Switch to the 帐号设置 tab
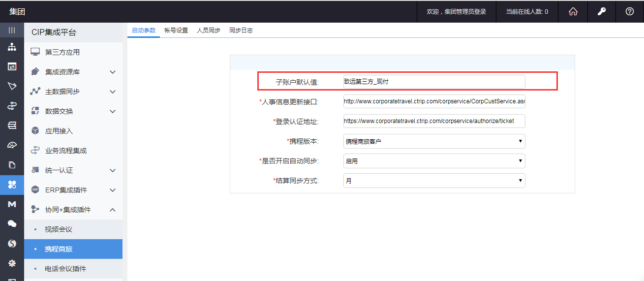 (176, 31)
